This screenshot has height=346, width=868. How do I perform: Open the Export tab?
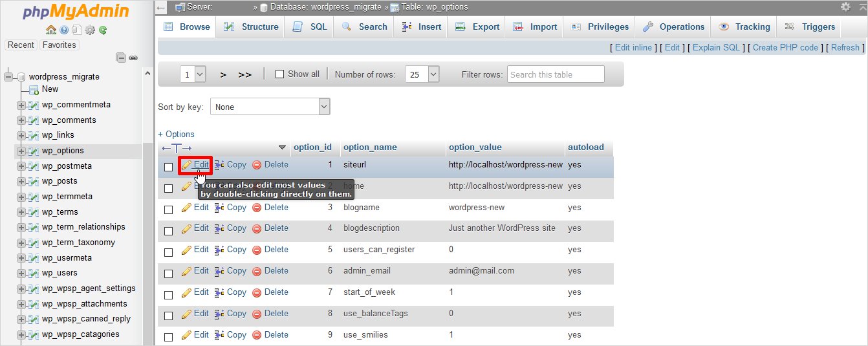click(x=478, y=27)
